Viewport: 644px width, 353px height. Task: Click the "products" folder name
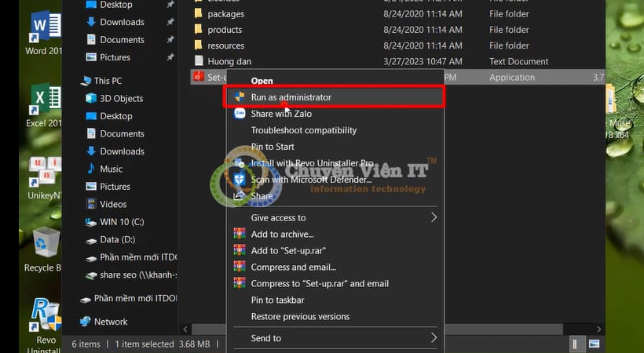[225, 30]
